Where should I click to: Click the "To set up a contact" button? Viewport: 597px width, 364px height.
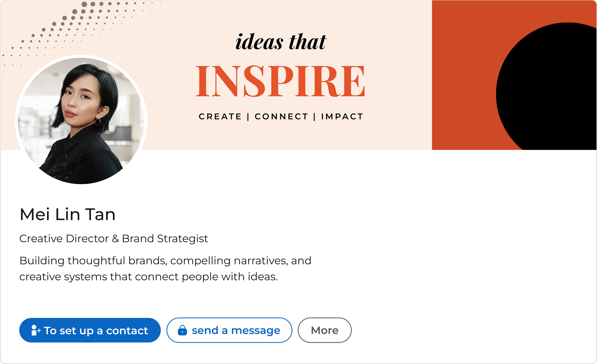point(90,330)
